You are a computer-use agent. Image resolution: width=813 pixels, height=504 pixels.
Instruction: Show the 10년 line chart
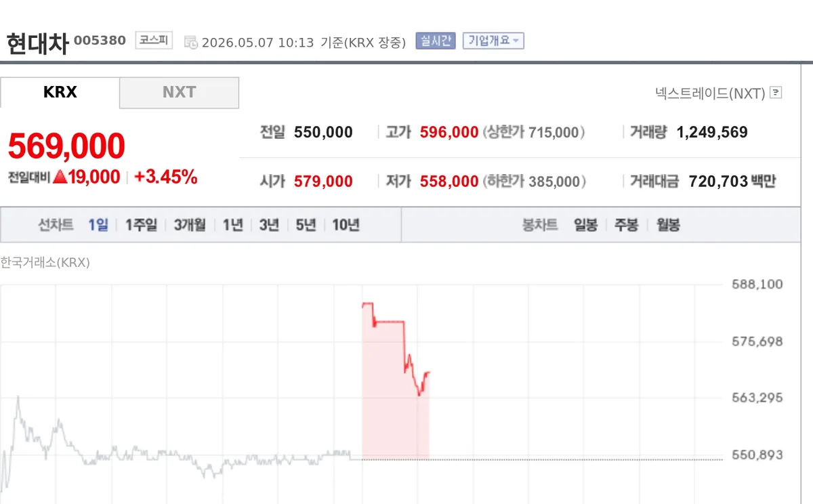pos(346,225)
